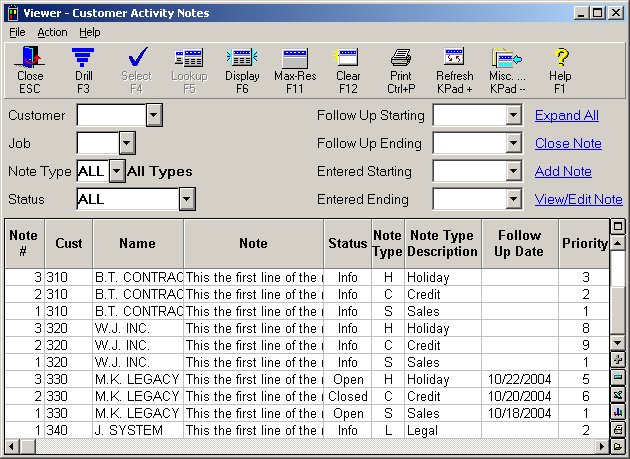Open Help with the question mark icon
This screenshot has height=459, width=630.
coord(561,59)
